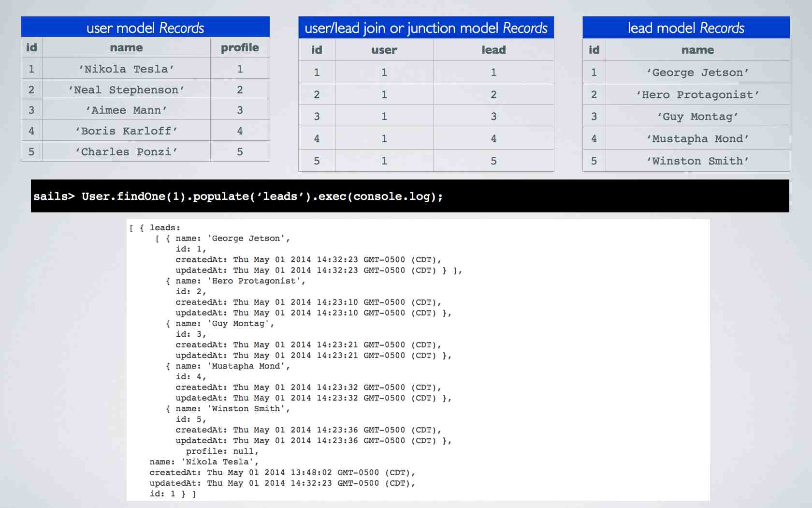The image size is (812, 508).
Task: Select the 'George Jetson' cell in lead table
Action: click(697, 72)
